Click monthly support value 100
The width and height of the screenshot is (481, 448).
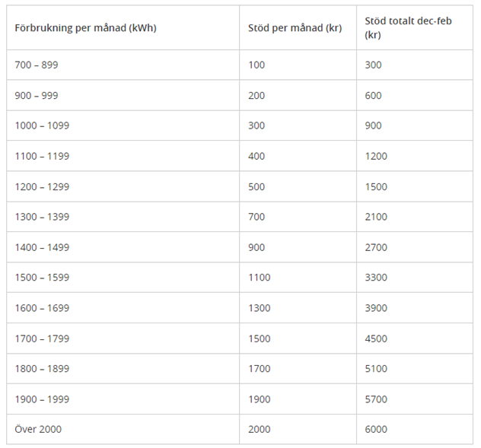pos(256,65)
